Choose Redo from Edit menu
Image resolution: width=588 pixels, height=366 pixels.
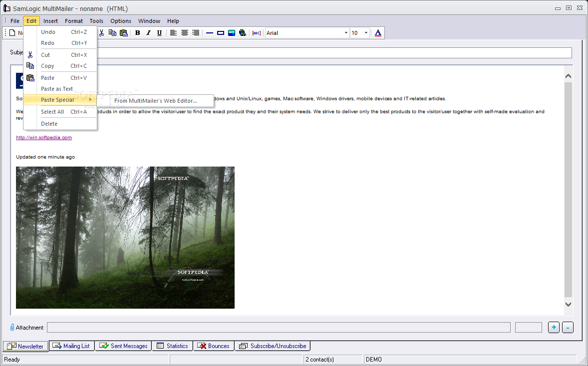60,43
